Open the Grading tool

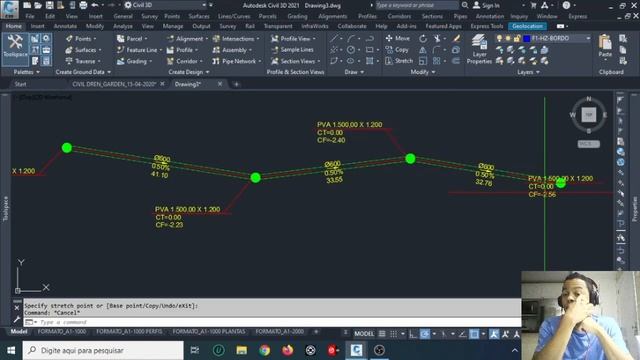134,61
